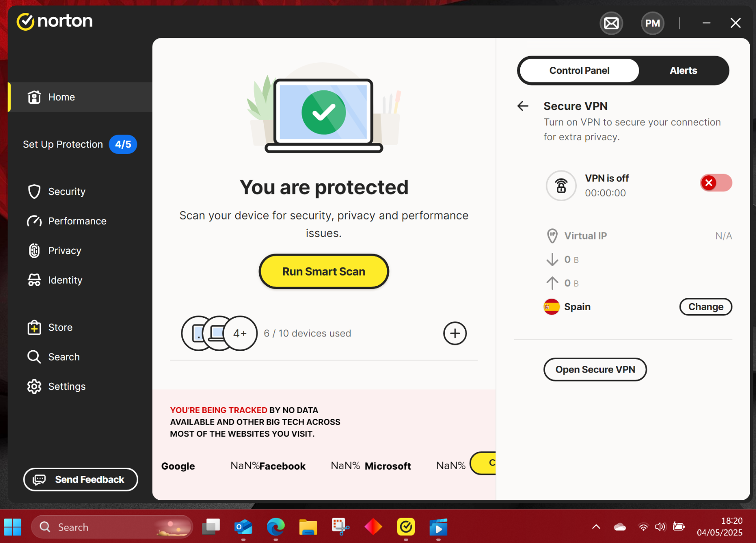Open Outlook from taskbar
The width and height of the screenshot is (756, 543).
pos(243,527)
